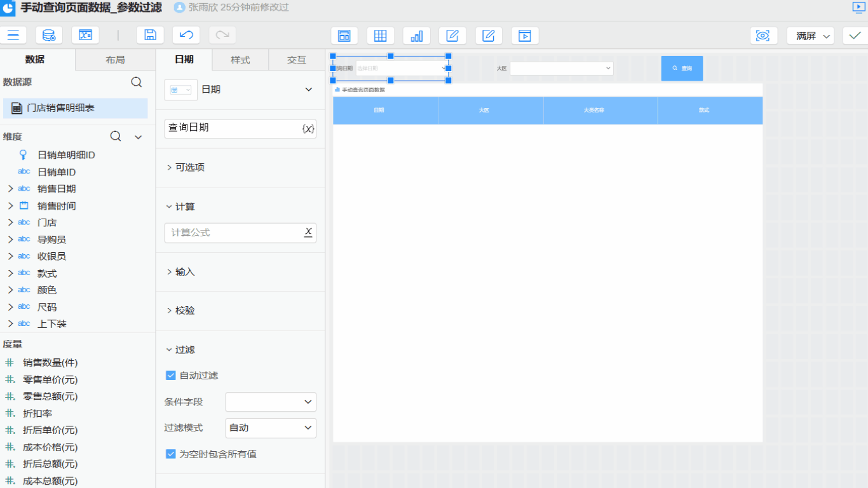Click the hamburger menu icon
868x488 pixels.
tap(13, 36)
